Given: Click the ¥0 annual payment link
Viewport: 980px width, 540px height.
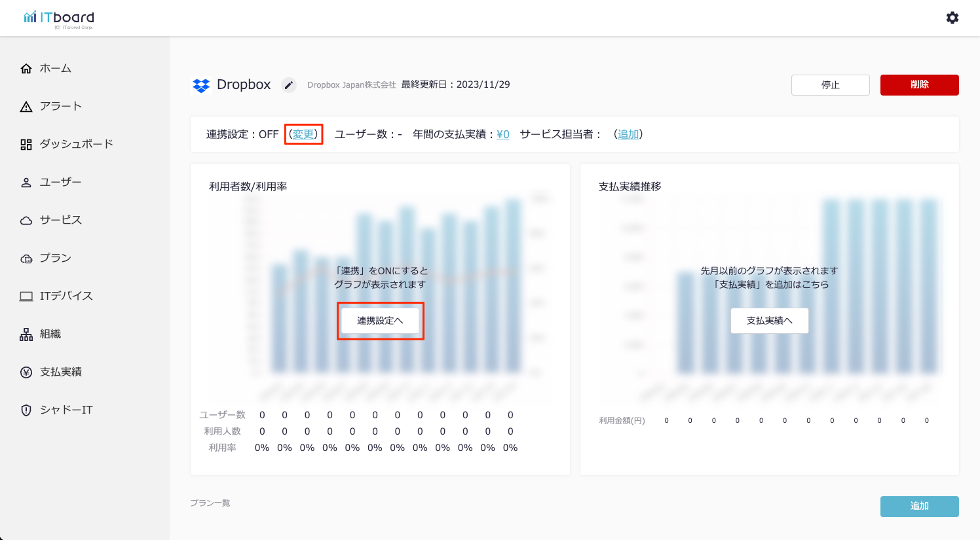Looking at the screenshot, I should [x=502, y=134].
